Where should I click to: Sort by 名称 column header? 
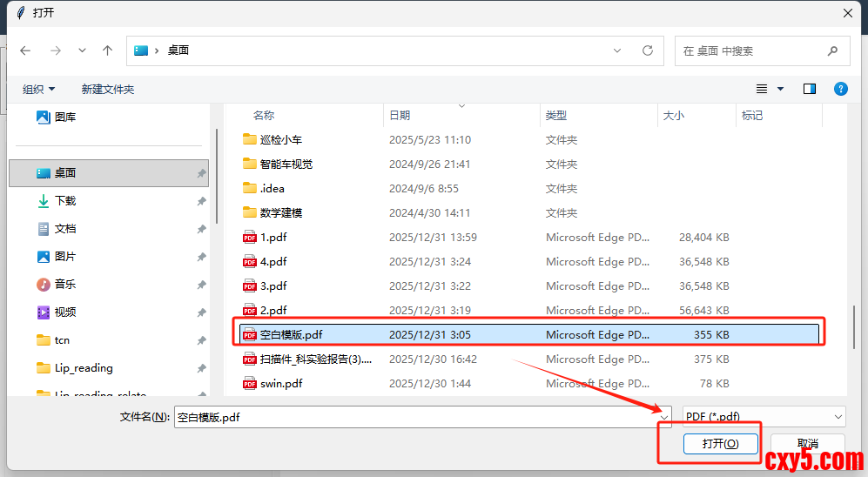click(x=264, y=115)
